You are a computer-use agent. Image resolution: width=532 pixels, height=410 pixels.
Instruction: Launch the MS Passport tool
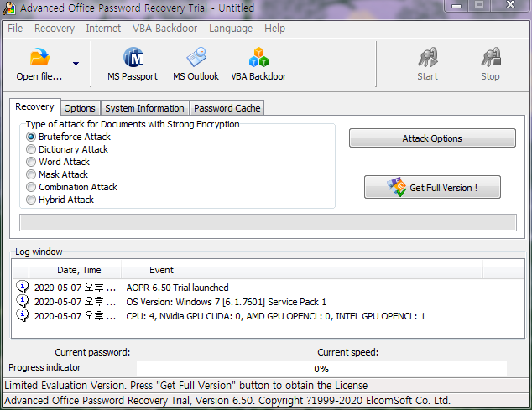[x=133, y=64]
